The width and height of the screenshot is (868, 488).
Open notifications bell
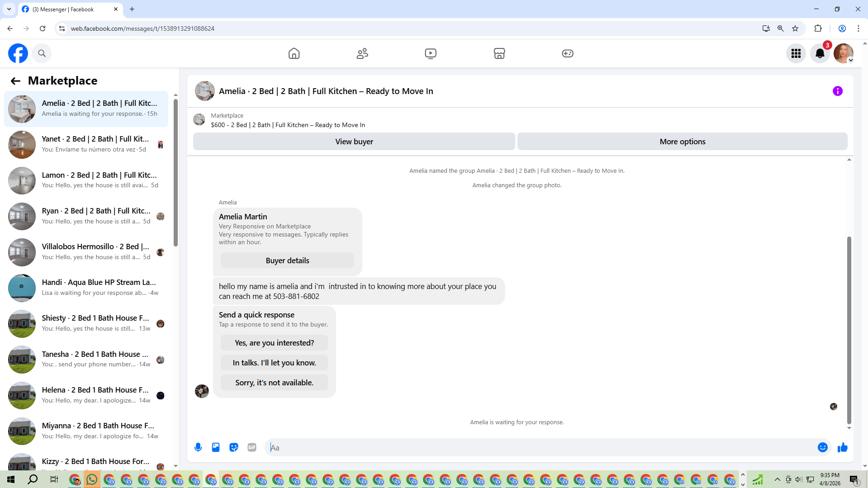point(820,53)
